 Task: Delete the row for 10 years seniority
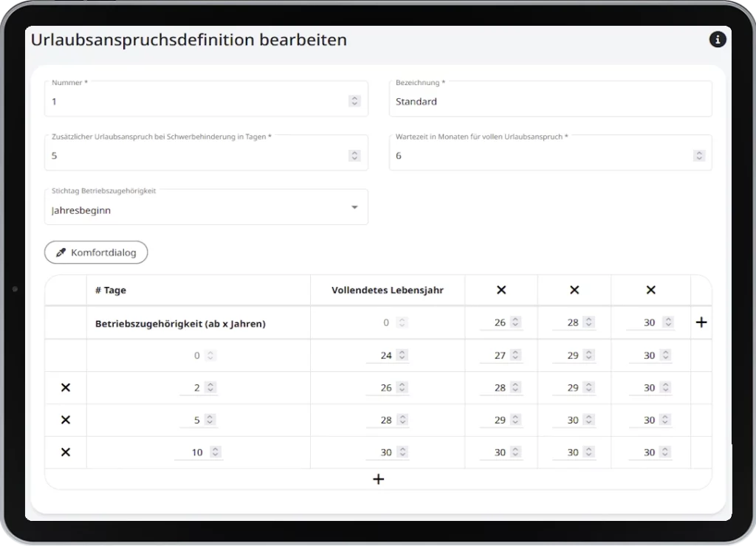(65, 452)
